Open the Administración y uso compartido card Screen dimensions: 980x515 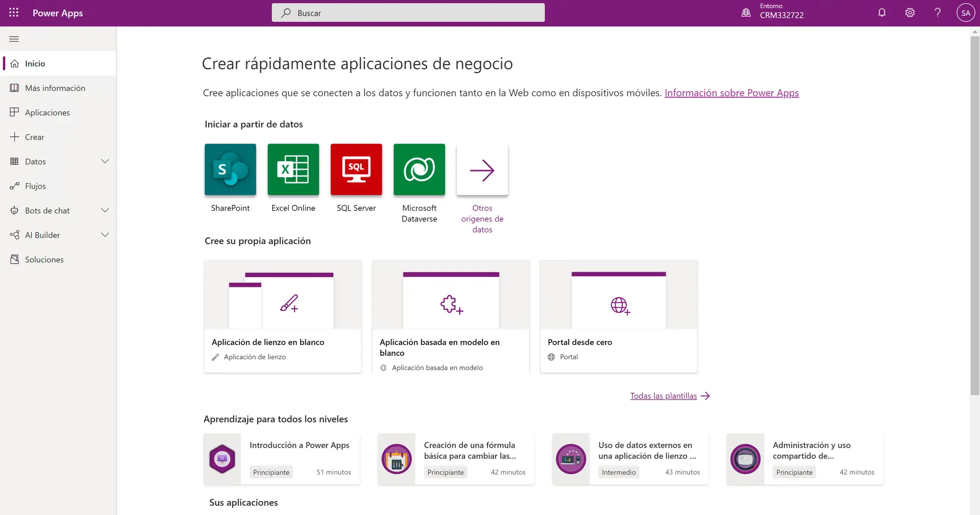pos(805,459)
